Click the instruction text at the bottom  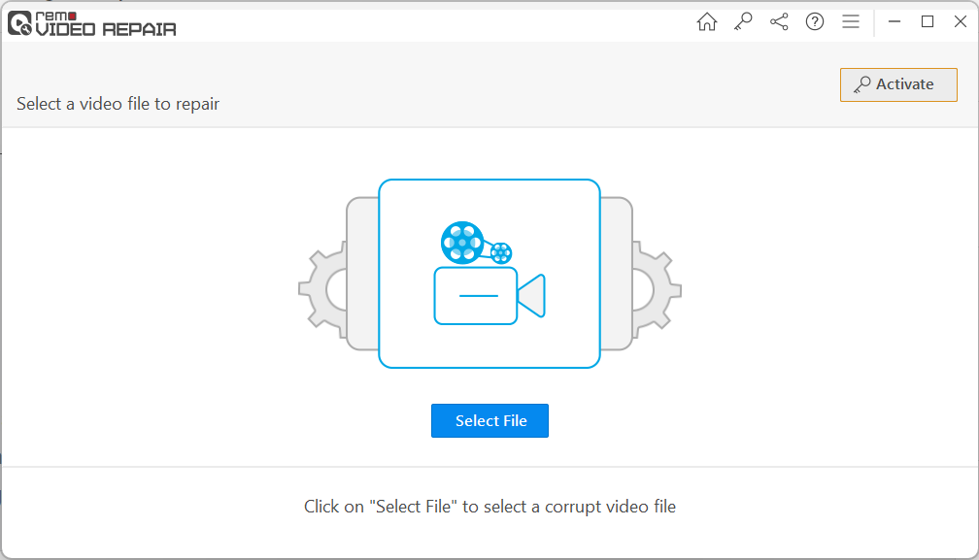tap(489, 506)
